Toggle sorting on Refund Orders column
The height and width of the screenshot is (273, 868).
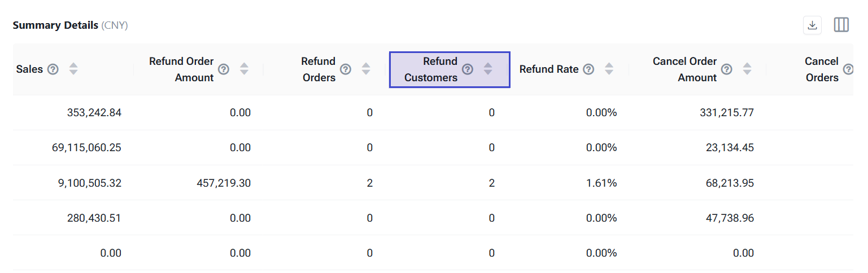click(366, 69)
